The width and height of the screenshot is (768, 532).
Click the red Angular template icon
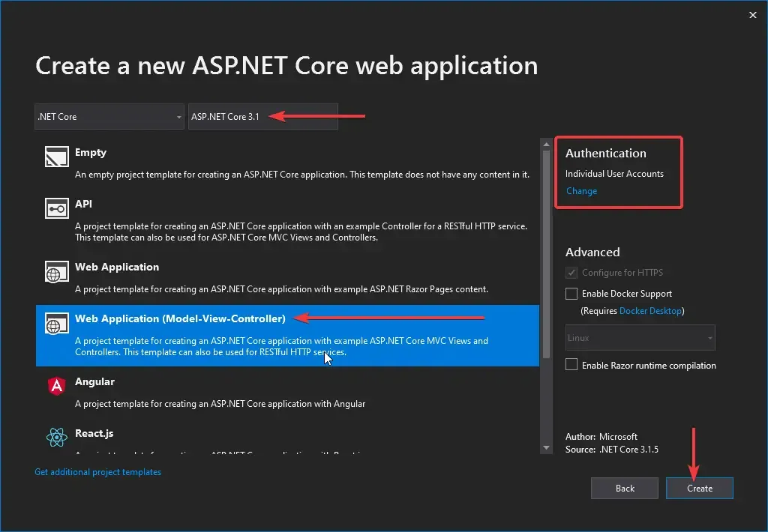pos(55,387)
